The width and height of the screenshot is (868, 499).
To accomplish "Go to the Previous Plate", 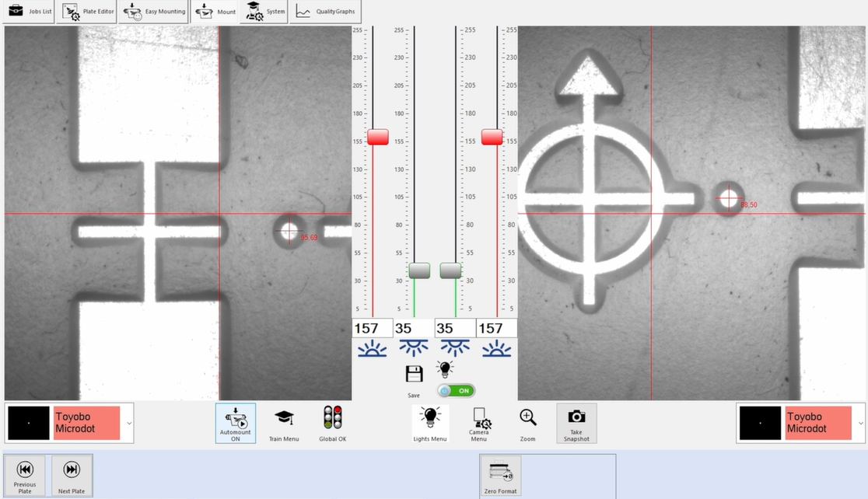I will [25, 475].
